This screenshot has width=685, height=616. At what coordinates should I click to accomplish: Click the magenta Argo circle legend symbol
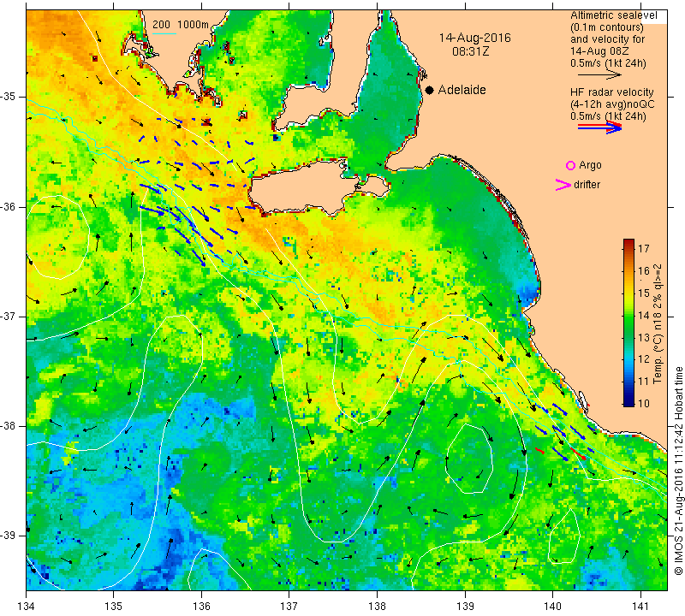tap(570, 165)
